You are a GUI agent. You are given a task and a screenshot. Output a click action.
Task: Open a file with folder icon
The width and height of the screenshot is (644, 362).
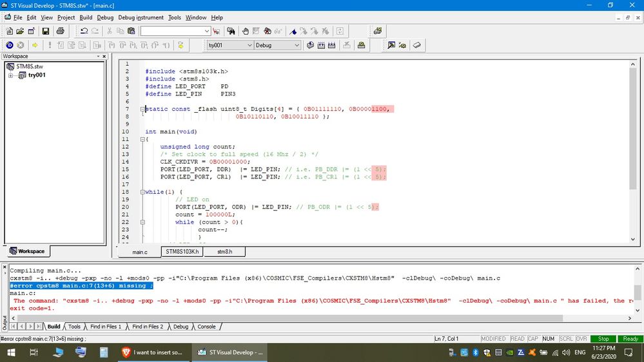point(20,31)
